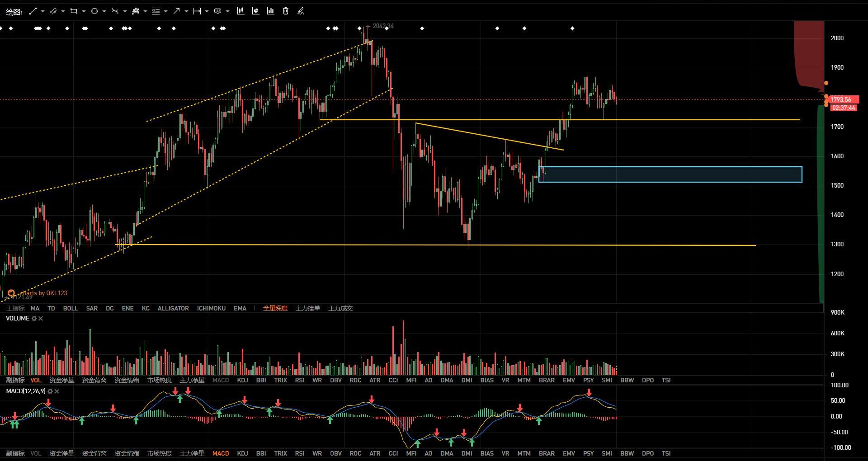Screen dimensions: 868x461
Task: Click the trash icon to delete drawings
Action: coord(286,11)
